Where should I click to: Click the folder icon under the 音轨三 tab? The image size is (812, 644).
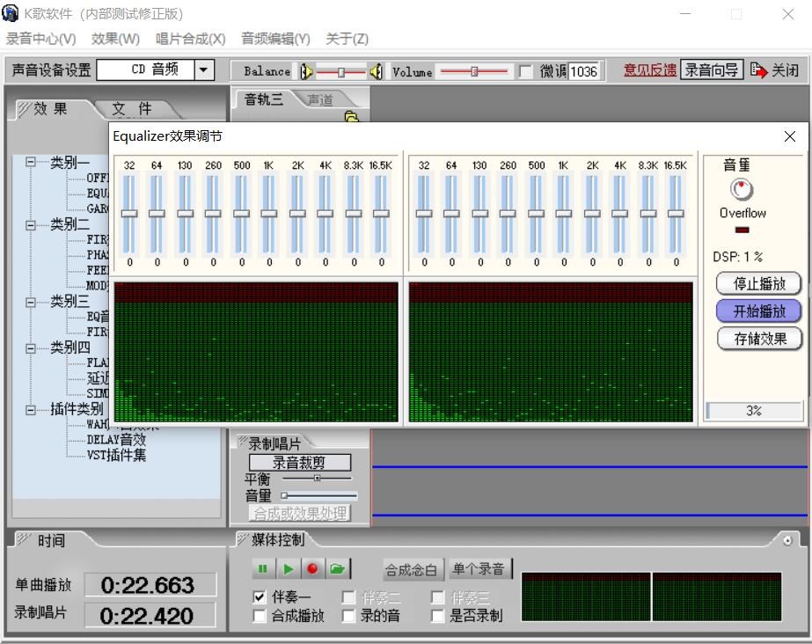pos(352,116)
